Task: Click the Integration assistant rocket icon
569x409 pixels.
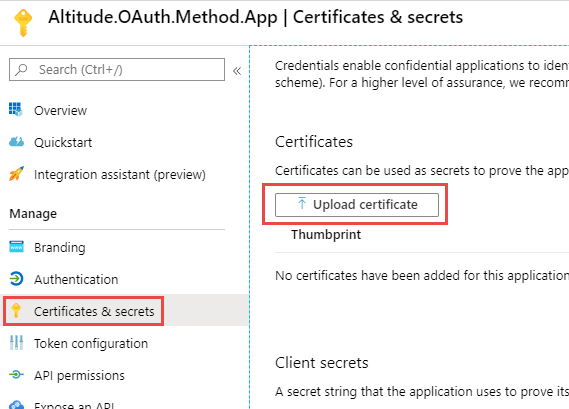Action: tap(16, 174)
